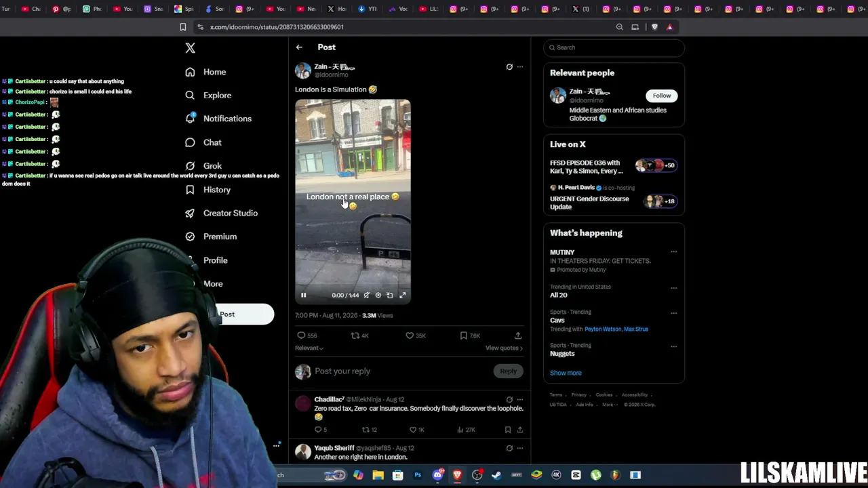Open FL Studio from the taskbar
868x488 pixels.
(x=615, y=475)
